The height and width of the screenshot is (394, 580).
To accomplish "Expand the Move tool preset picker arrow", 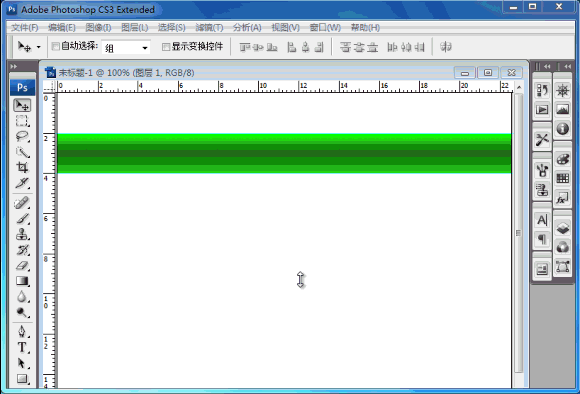I will [x=38, y=47].
